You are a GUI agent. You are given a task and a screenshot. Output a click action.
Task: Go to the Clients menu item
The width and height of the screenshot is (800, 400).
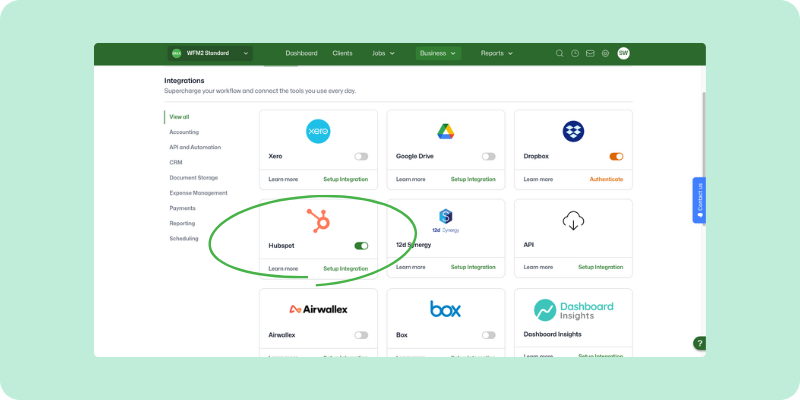pos(342,54)
